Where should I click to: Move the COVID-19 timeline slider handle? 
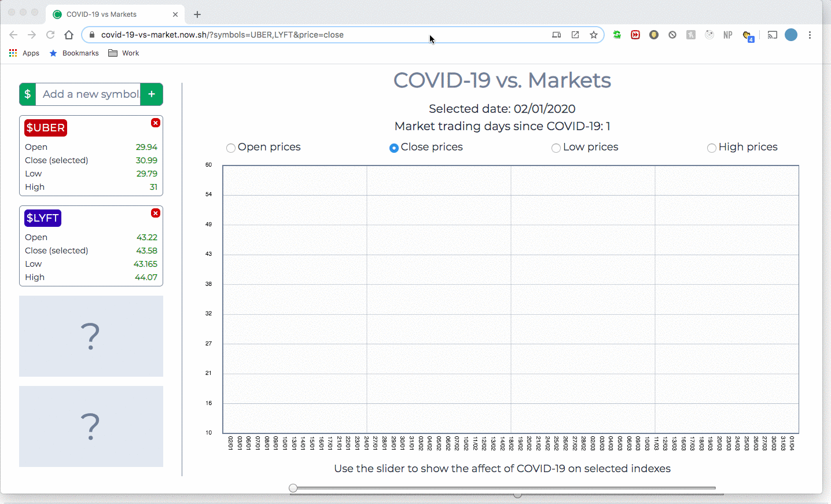(x=293, y=488)
